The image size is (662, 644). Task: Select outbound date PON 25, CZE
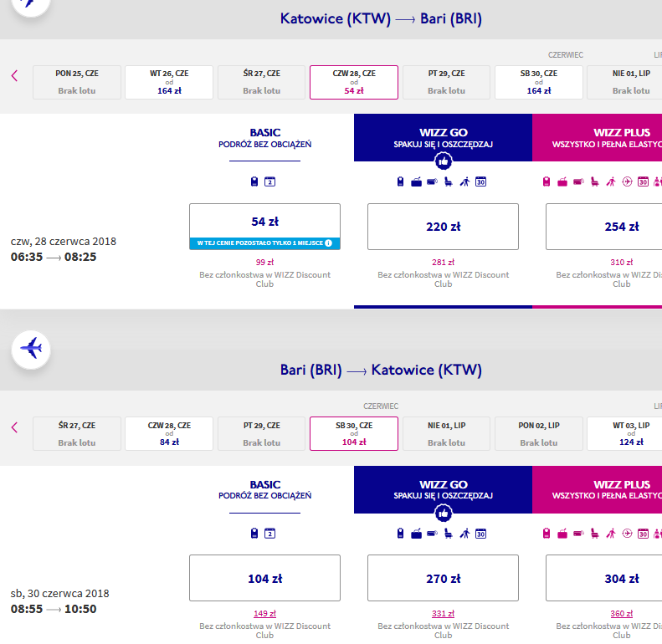click(x=77, y=82)
